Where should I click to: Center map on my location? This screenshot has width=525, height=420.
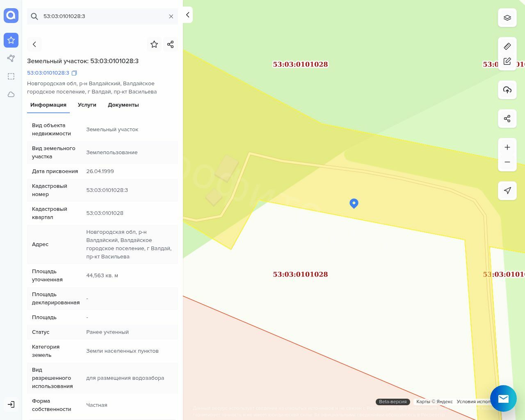click(507, 191)
